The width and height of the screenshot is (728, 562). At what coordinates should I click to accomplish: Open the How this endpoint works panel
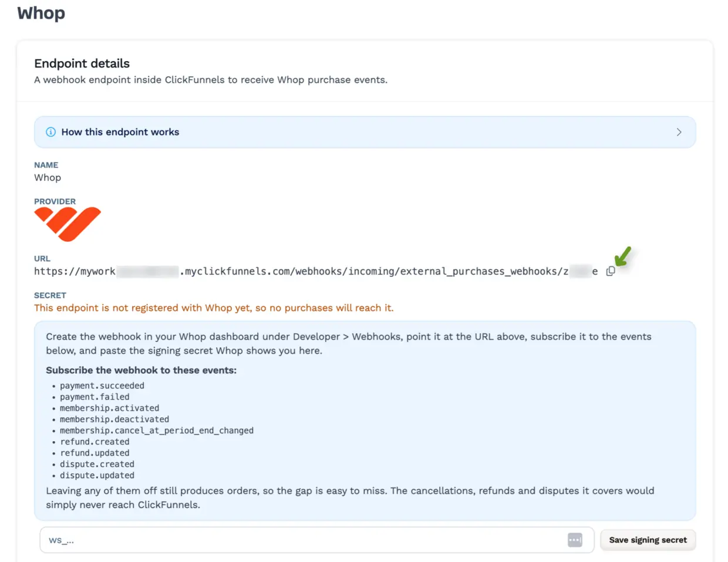pos(365,132)
